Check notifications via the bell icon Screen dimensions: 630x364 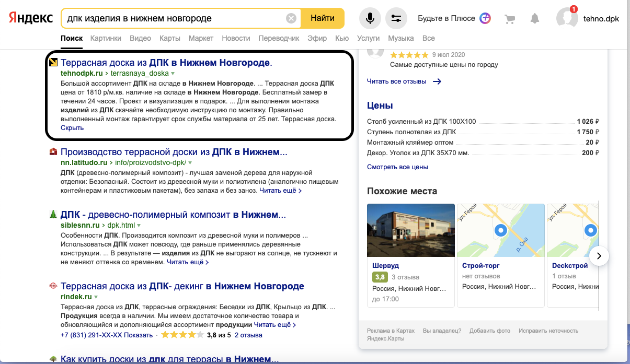tap(534, 18)
